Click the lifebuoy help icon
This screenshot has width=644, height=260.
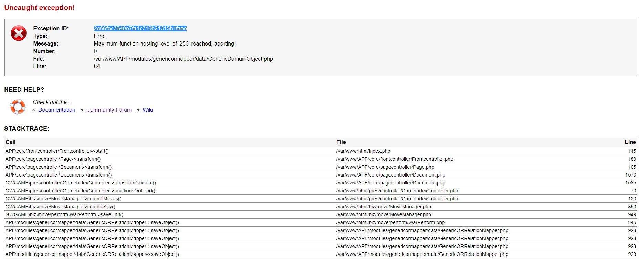(18, 107)
